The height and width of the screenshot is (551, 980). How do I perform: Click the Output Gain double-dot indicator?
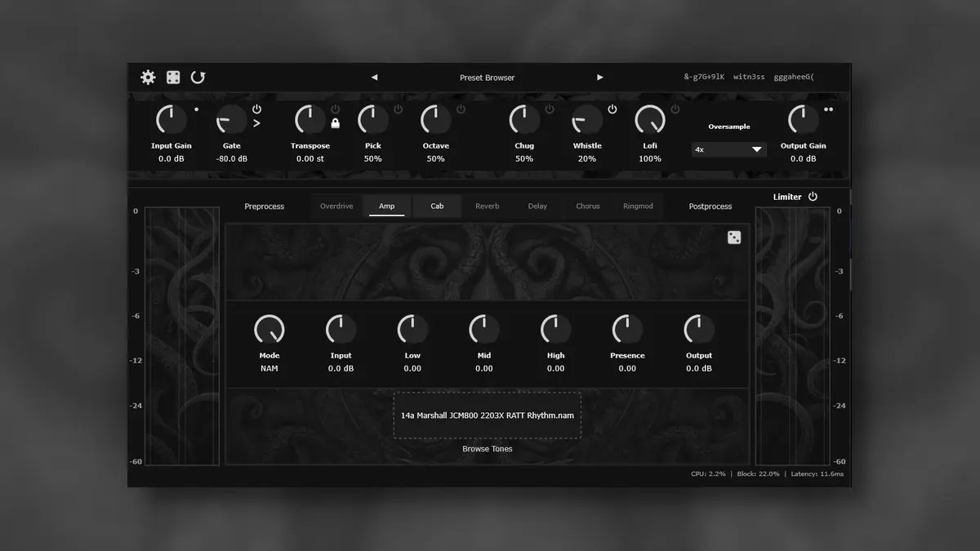[828, 109]
